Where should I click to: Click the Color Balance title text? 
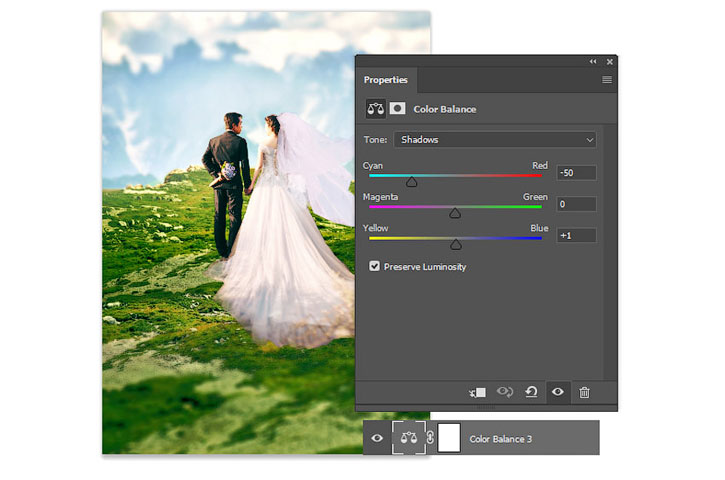tap(445, 109)
